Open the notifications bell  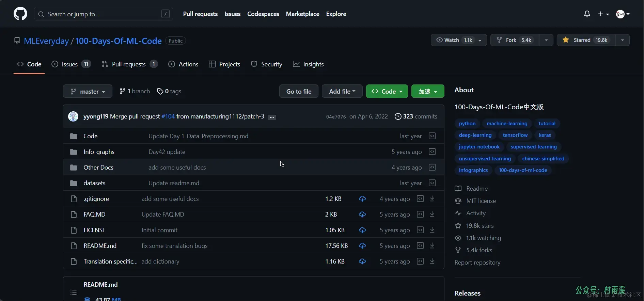pos(587,14)
